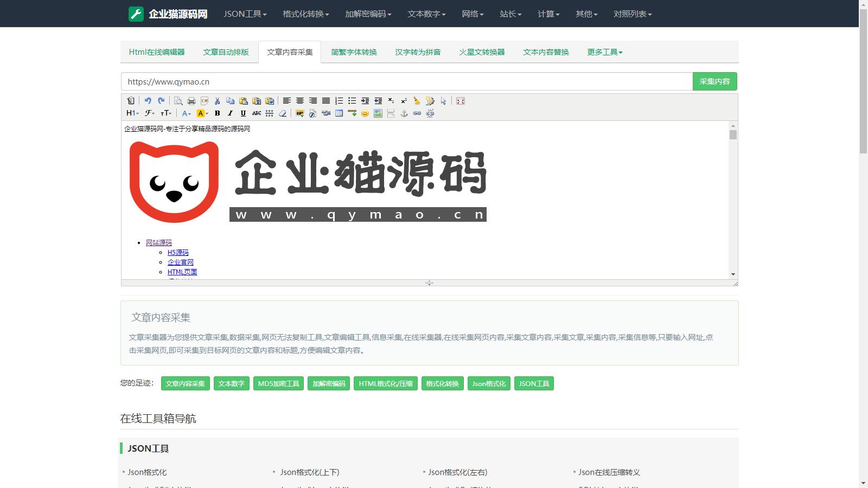
Task: Expand the 格式化转换 menu
Action: coord(306,14)
